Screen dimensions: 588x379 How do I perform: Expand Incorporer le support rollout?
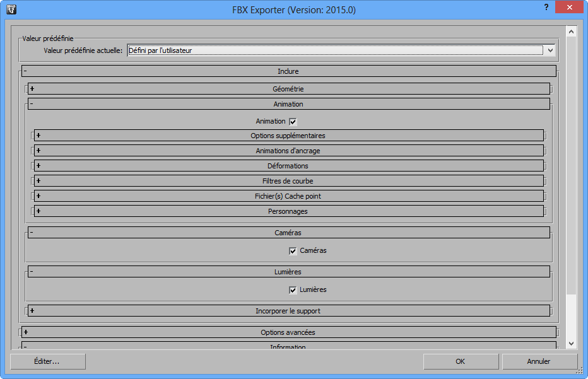289,311
